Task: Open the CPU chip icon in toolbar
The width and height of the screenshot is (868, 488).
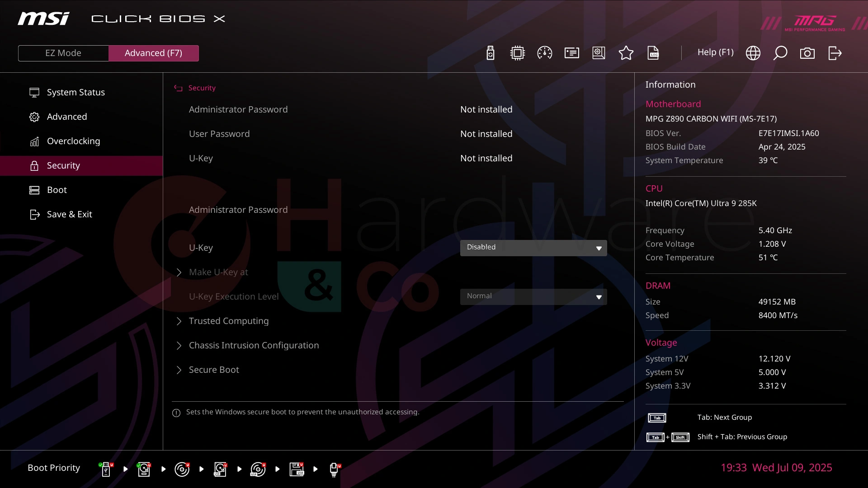Action: point(517,53)
